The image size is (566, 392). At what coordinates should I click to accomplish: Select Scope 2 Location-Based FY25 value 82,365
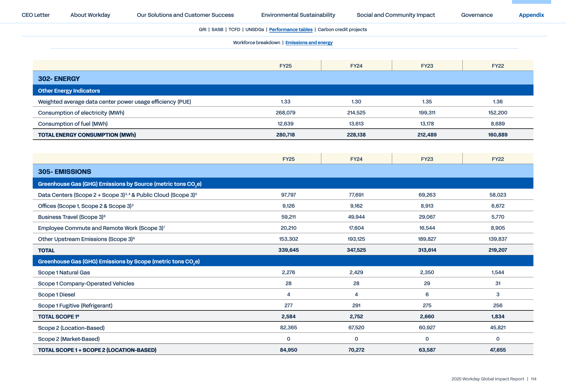click(289, 328)
